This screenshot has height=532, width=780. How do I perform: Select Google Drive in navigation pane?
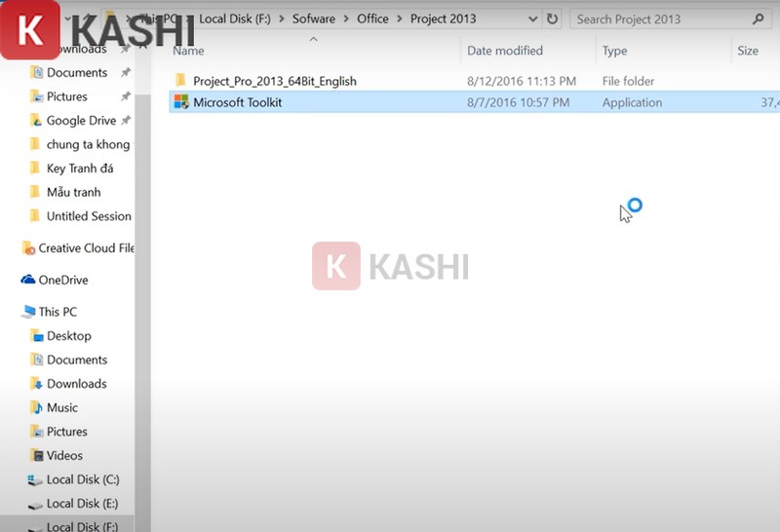81,120
